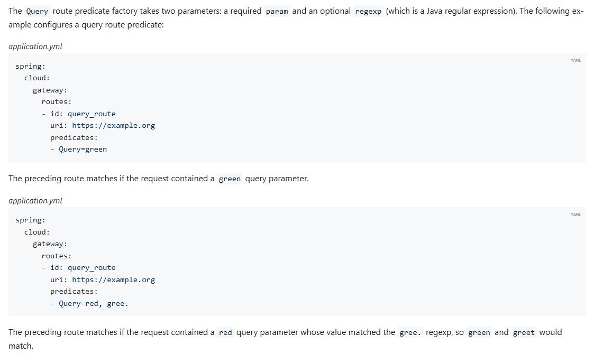The width and height of the screenshot is (594, 364).
Task: Click the YAML label on second code block
Action: tap(575, 214)
